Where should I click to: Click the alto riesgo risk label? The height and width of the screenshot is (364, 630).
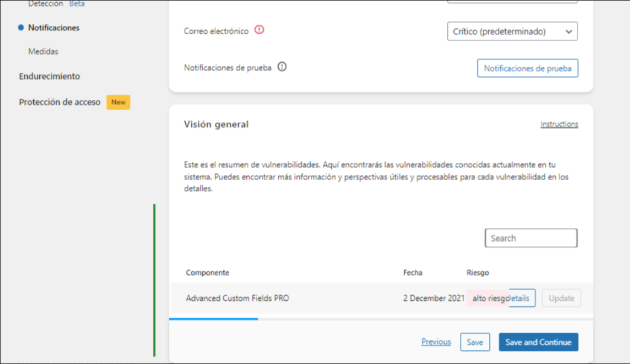488,298
